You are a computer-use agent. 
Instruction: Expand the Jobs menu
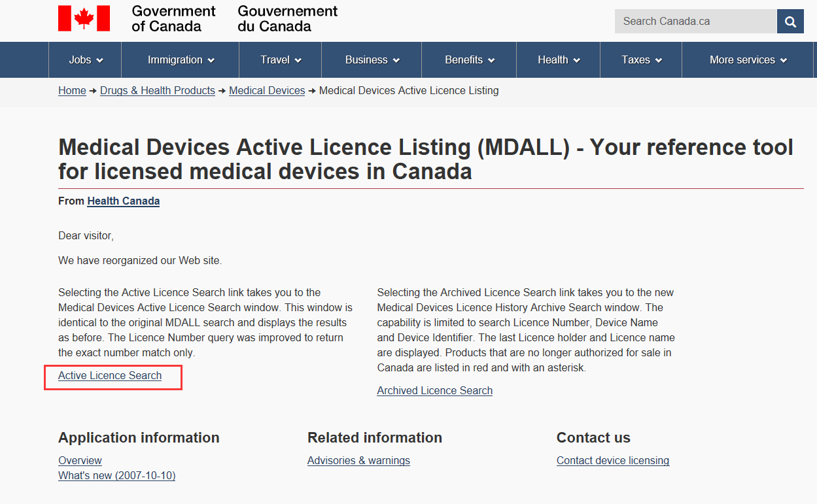point(86,60)
